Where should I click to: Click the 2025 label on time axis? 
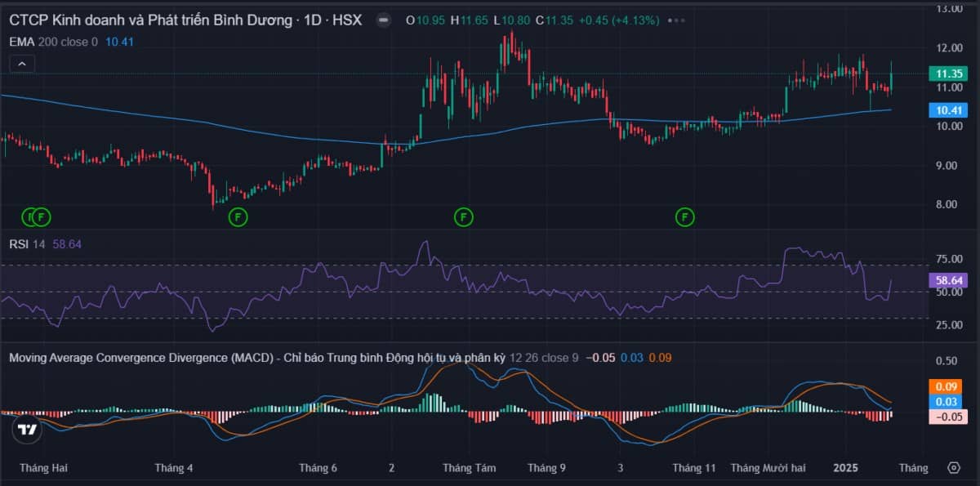coord(845,468)
